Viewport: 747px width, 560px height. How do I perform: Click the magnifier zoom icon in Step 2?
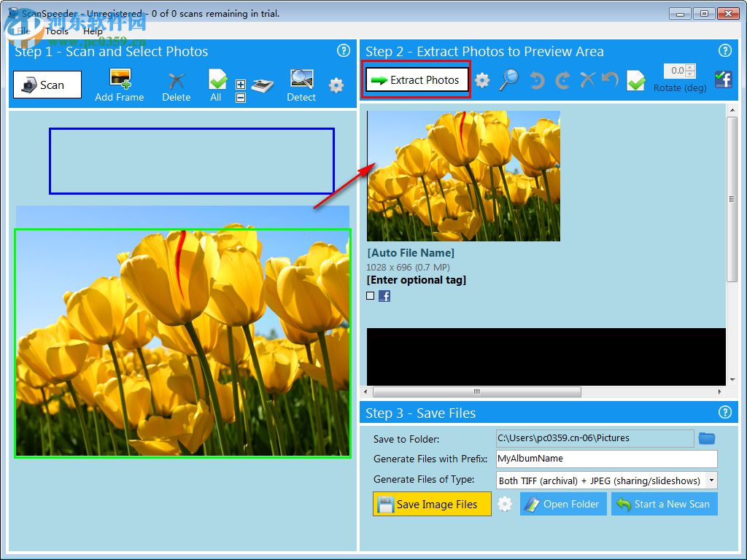[x=508, y=79]
